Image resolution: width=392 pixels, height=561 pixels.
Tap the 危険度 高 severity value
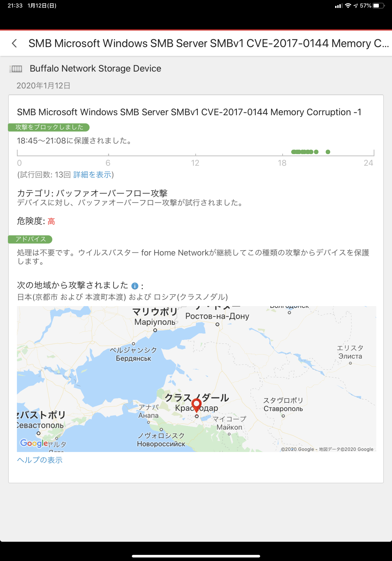click(x=51, y=221)
